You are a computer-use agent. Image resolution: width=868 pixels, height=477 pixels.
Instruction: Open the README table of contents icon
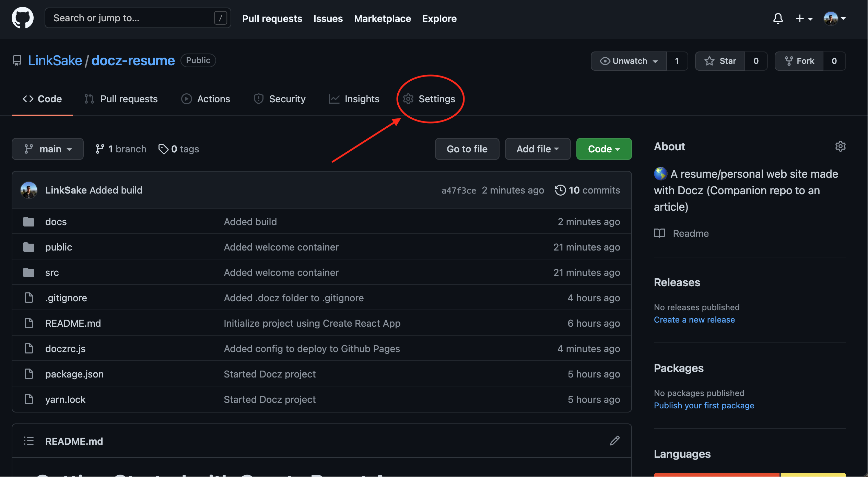(x=29, y=441)
